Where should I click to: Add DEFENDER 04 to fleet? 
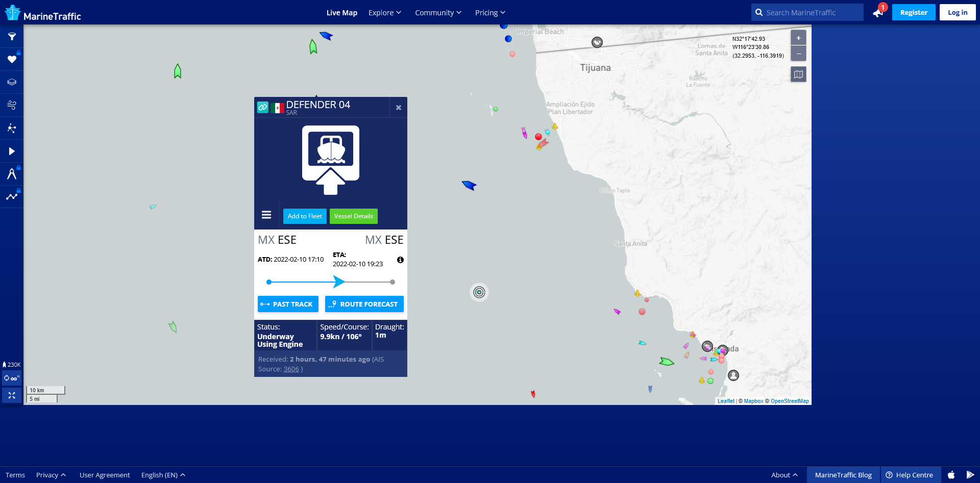coord(305,216)
